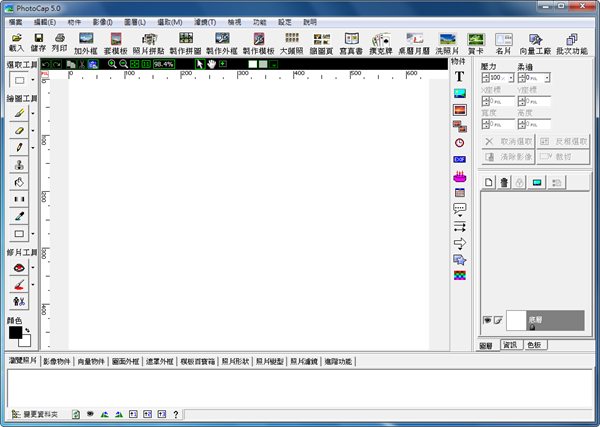Open the 大頭照 ID photo tool
Image resolution: width=600 pixels, height=427 pixels.
click(292, 43)
